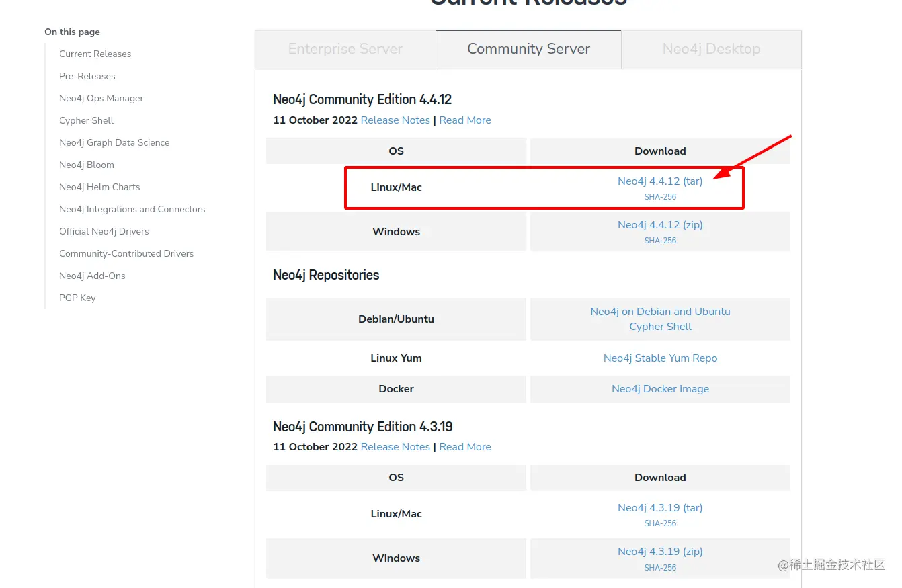Click Read More for Edition 4.4.12

click(465, 120)
